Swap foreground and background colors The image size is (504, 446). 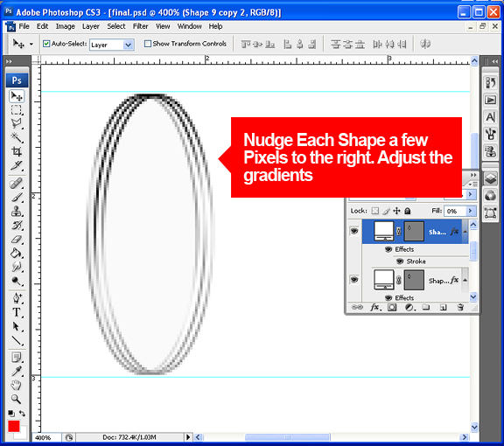(22, 414)
